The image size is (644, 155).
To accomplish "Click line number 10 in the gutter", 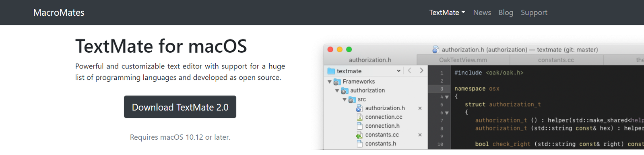I will pyautogui.click(x=440, y=144).
